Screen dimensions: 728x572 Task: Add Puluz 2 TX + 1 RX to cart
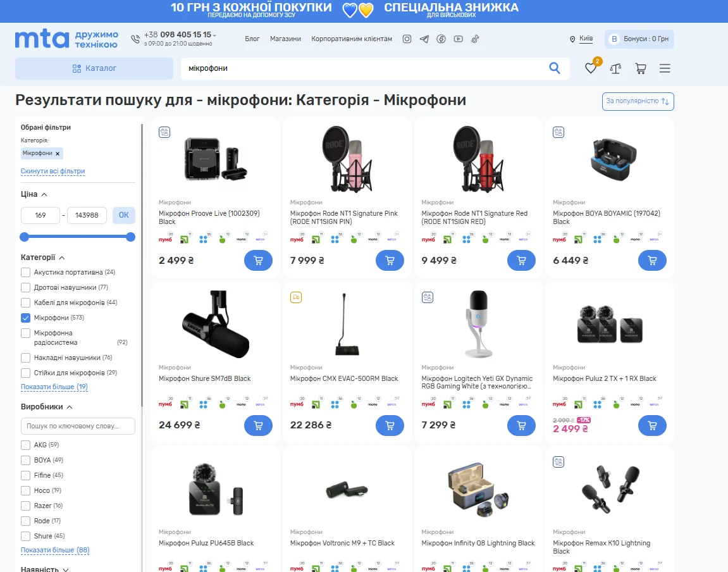652,425
